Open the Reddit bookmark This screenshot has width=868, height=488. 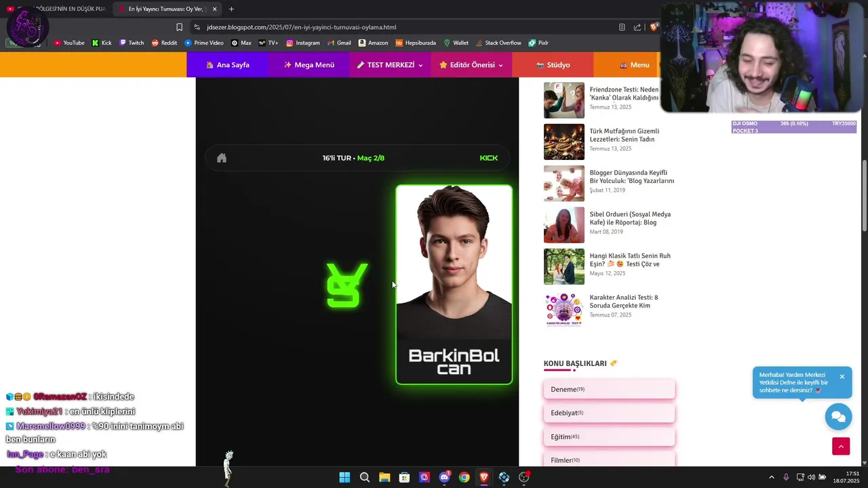164,43
